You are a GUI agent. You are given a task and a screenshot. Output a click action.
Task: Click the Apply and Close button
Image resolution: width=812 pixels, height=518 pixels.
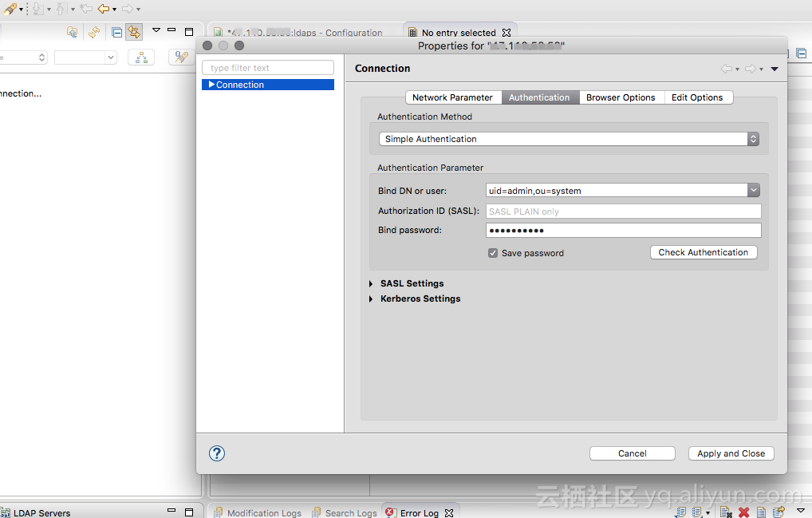point(731,453)
